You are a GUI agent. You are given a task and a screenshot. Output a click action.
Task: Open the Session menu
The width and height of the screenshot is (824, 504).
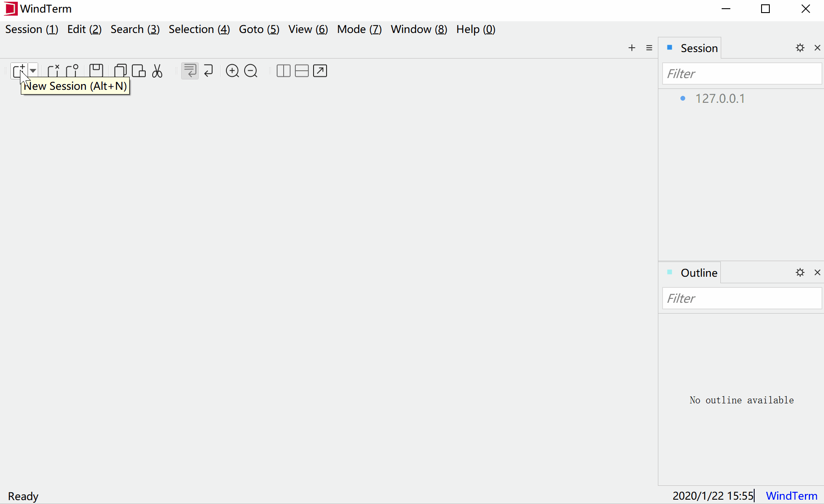tap(31, 29)
